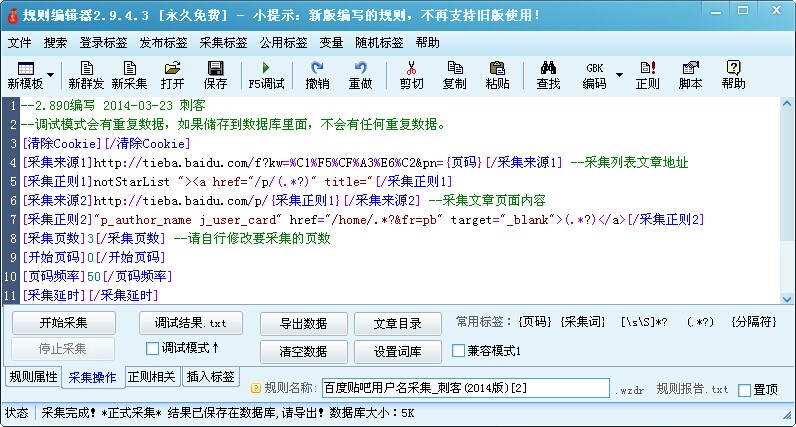Paste with the 粘贴 clipboard icon
This screenshot has height=427, width=796.
(498, 75)
